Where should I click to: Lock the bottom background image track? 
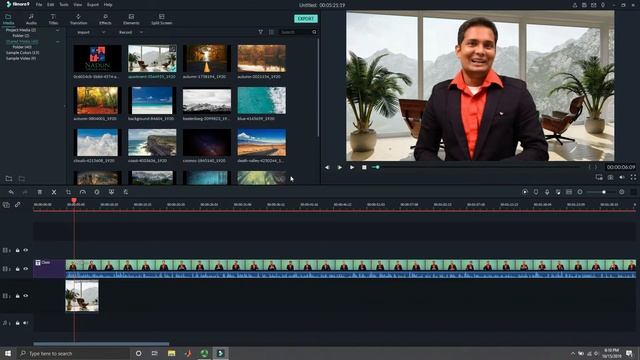(x=18, y=296)
